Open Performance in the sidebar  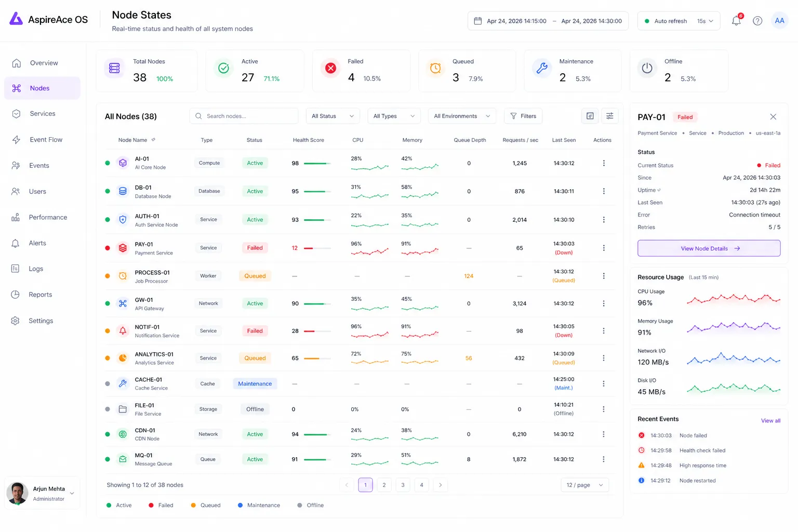[43, 217]
